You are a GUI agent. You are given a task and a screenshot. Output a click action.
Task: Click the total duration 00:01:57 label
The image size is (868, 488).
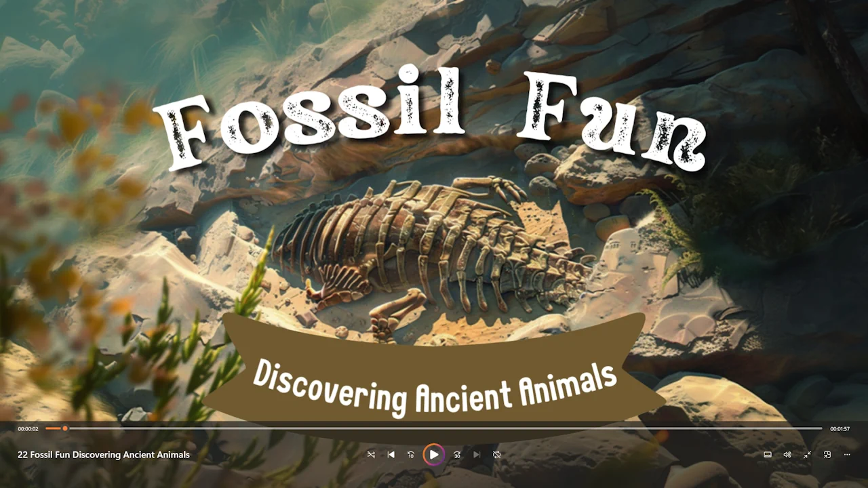tap(840, 429)
